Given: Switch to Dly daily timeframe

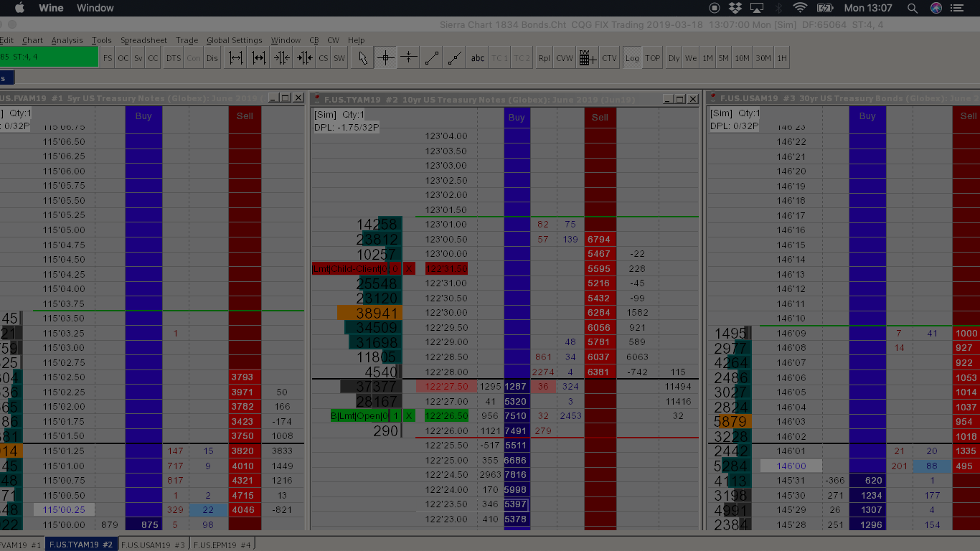Looking at the screenshot, I should (x=674, y=58).
